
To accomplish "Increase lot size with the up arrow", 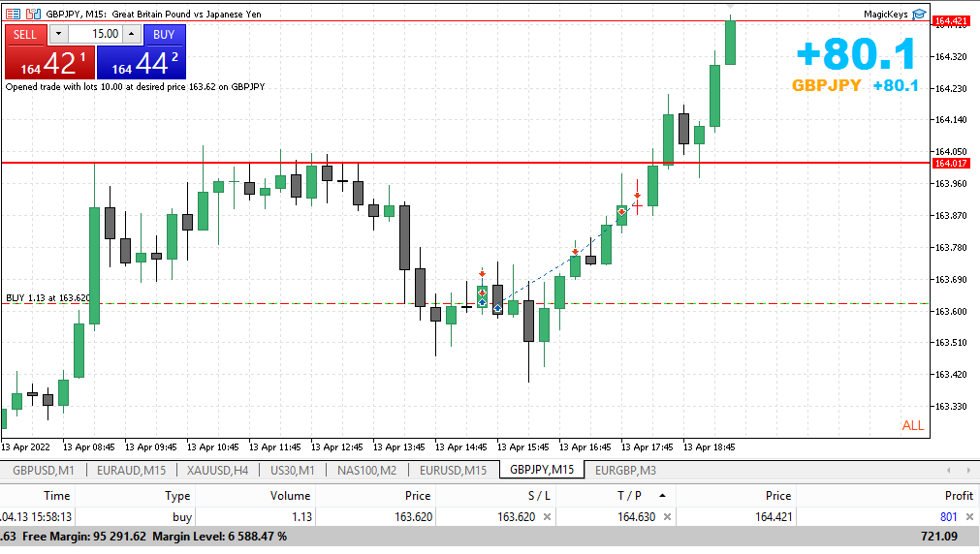I will tap(131, 34).
